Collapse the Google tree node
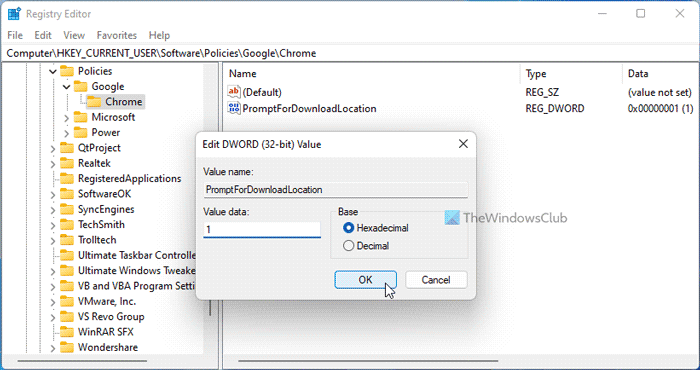Screen dimensions: 700x370 tap(67, 87)
